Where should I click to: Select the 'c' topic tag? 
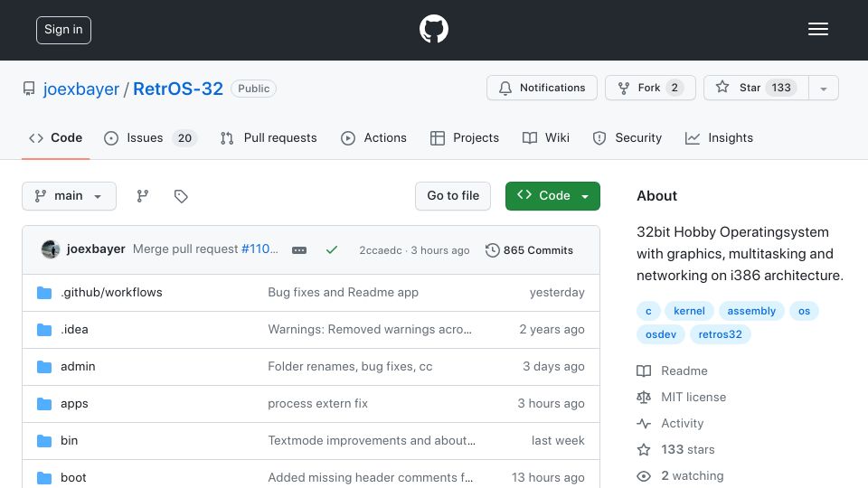(648, 311)
